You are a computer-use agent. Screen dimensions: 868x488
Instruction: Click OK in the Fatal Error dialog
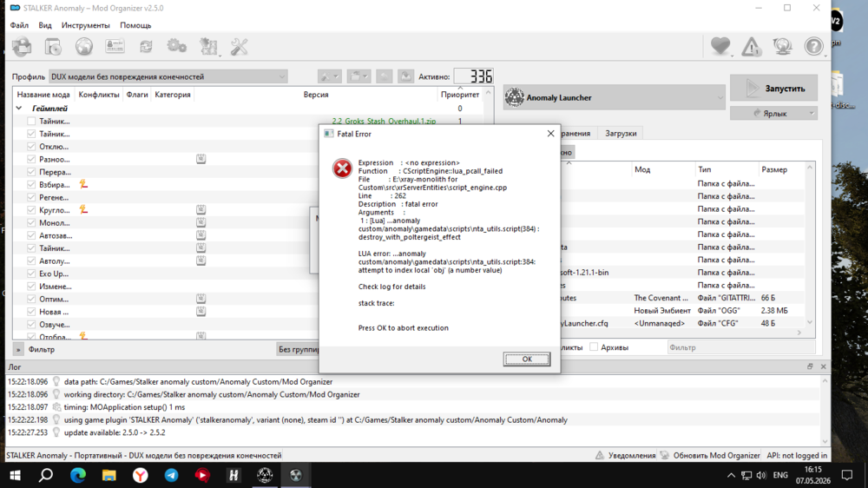coord(527,359)
